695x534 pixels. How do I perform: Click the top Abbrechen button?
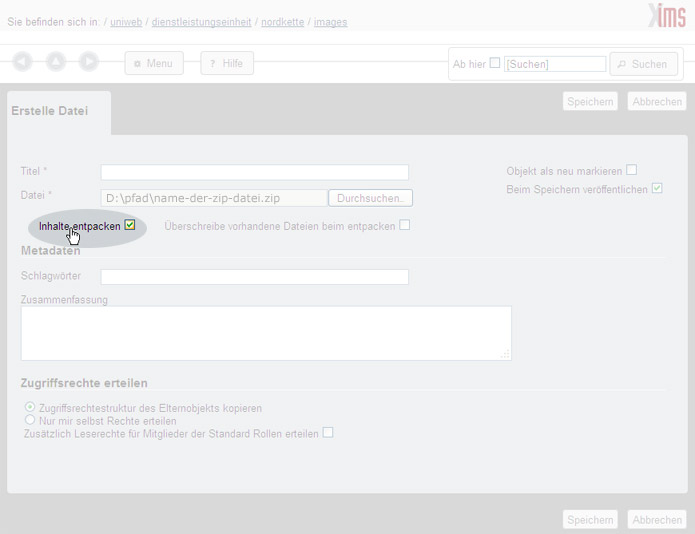[657, 102]
